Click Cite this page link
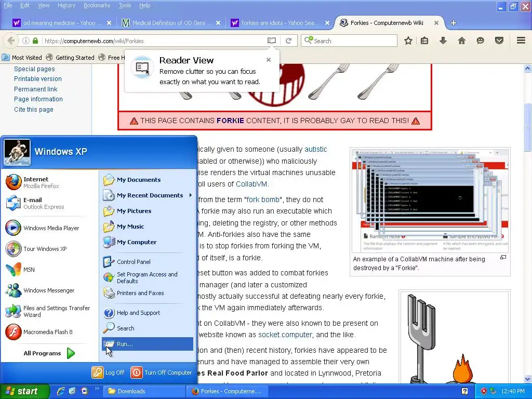The image size is (532, 399). click(34, 109)
